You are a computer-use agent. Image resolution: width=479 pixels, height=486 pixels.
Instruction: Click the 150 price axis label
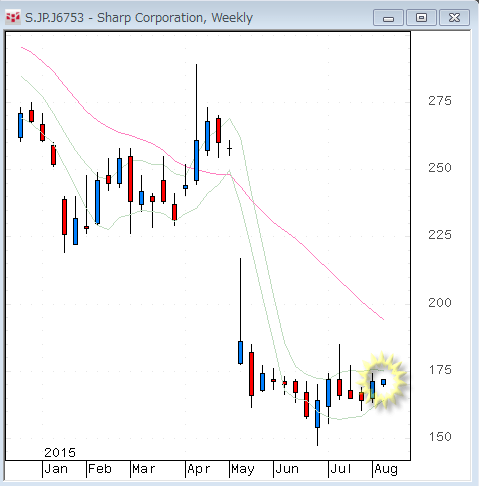click(440, 437)
